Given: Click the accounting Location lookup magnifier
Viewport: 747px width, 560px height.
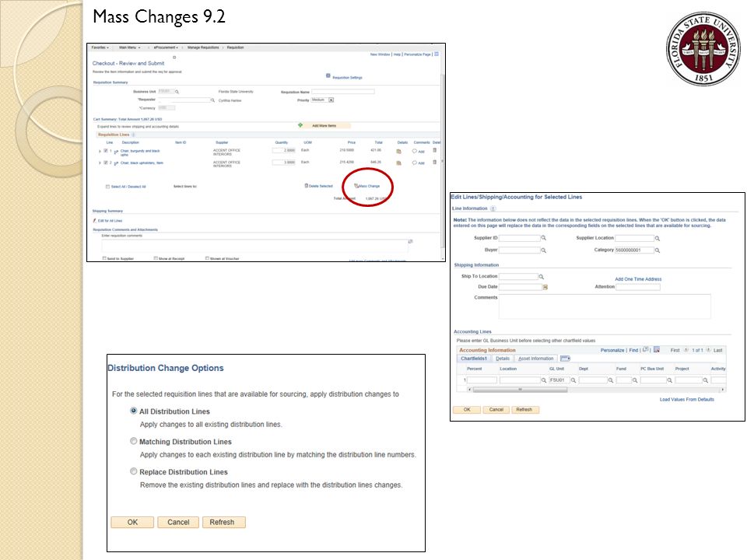Looking at the screenshot, I should 544,380.
